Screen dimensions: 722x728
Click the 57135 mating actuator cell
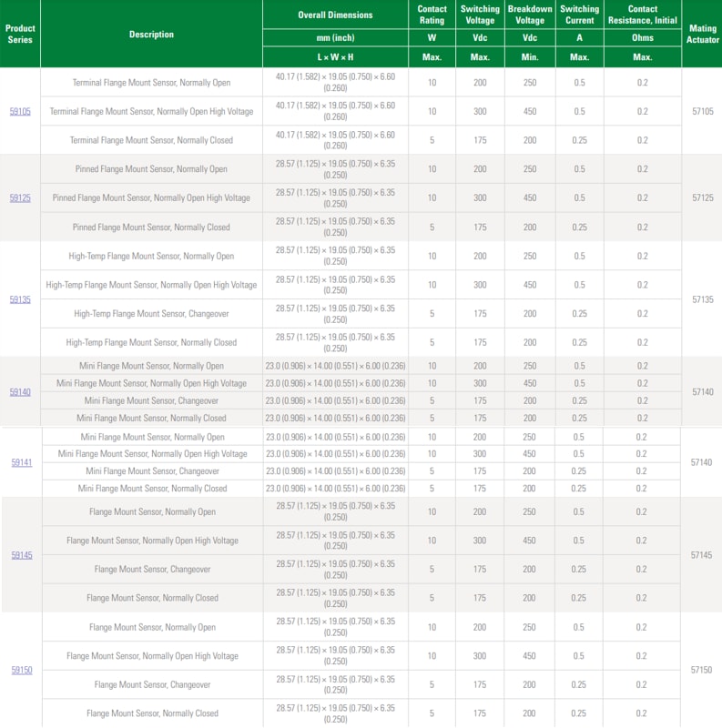(702, 298)
